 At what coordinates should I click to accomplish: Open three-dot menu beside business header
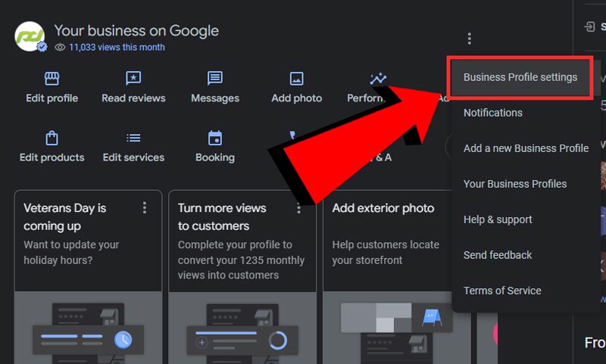click(469, 39)
